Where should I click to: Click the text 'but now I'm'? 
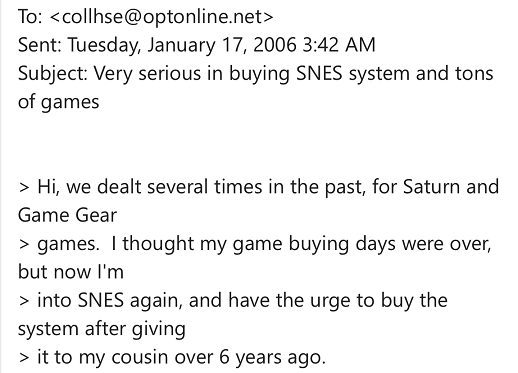point(71,272)
